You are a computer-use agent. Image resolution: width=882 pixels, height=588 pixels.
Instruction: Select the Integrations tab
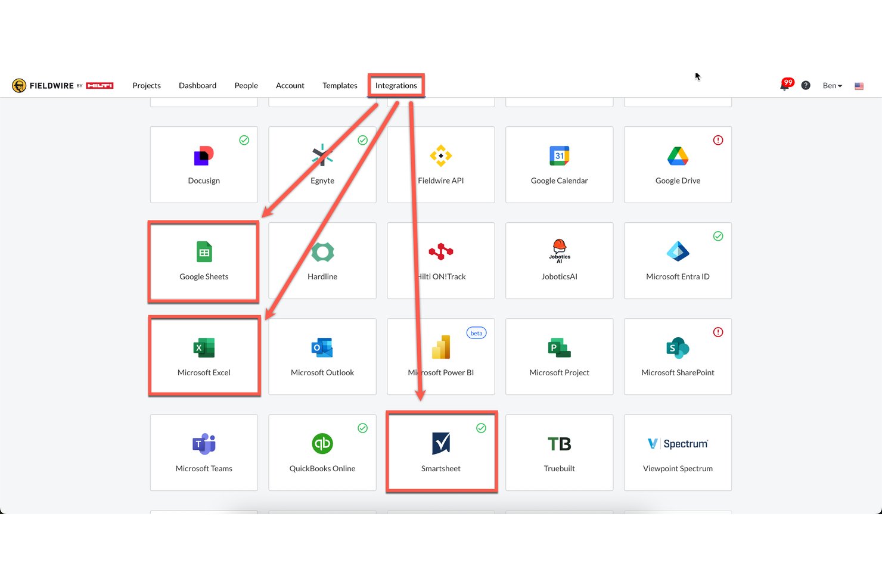[x=396, y=86]
